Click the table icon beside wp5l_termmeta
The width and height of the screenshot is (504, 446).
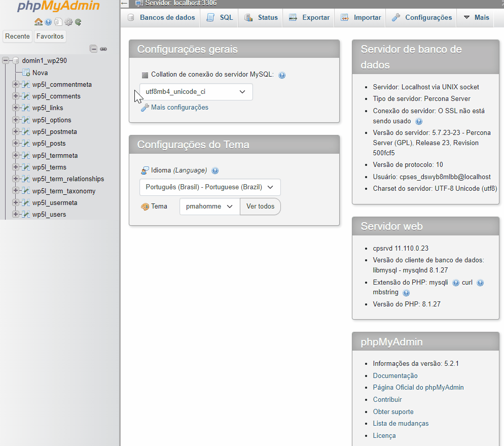(x=26, y=155)
